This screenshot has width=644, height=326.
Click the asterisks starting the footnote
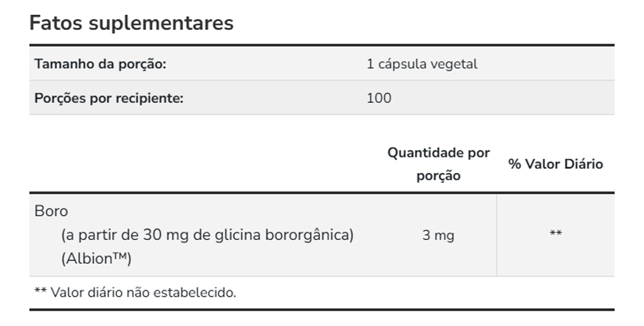click(x=40, y=293)
